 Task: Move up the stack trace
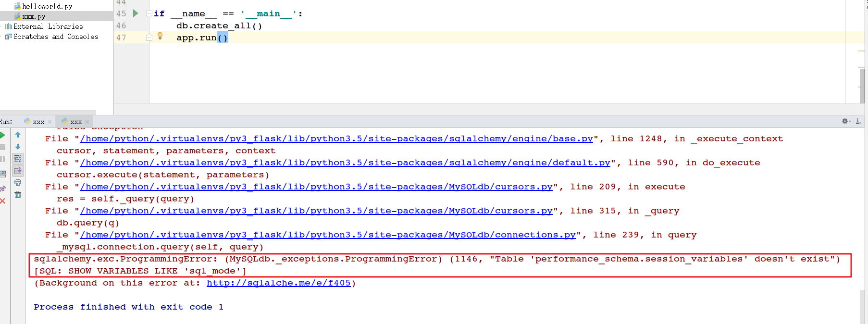tap(18, 135)
